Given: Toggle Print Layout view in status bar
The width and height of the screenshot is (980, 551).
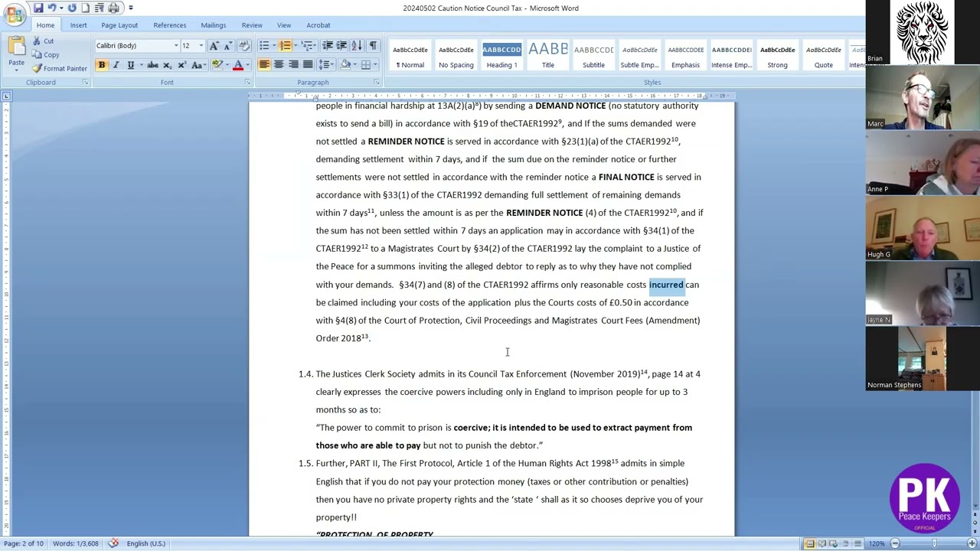Looking at the screenshot, I should tap(809, 543).
